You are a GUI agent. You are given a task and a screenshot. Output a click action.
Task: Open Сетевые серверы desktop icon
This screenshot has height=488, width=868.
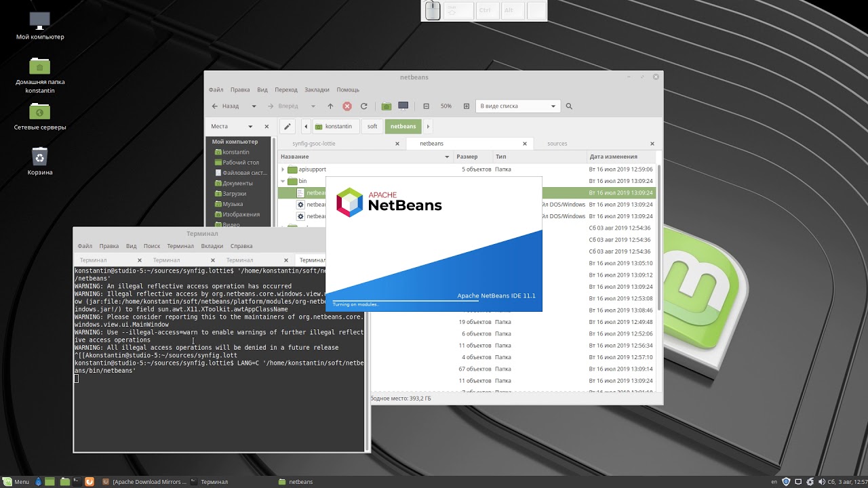[40, 116]
